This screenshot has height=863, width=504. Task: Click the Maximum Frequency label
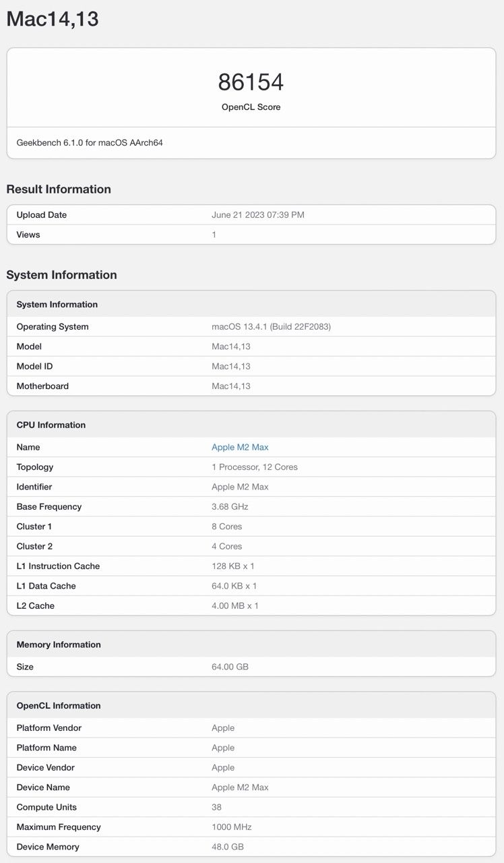click(x=59, y=827)
